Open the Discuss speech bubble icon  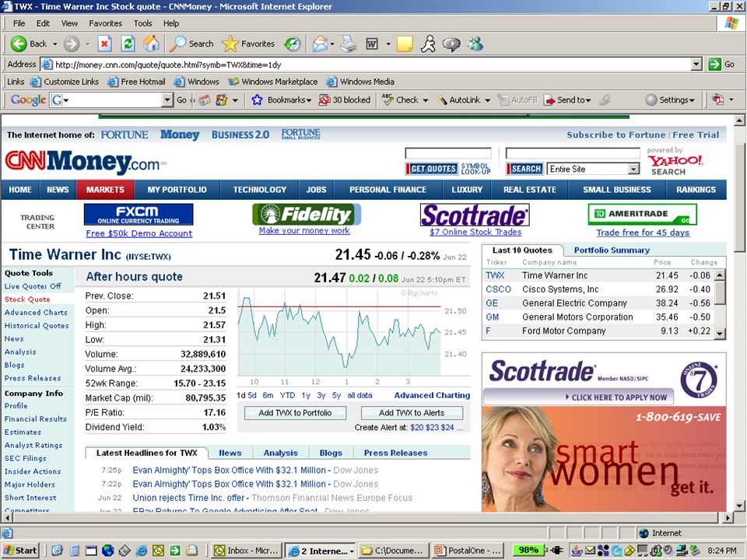[451, 44]
